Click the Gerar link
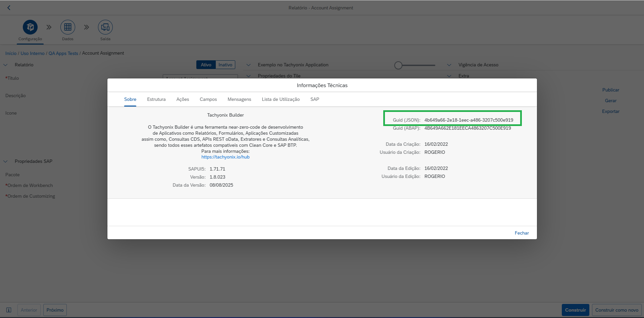Screen dimensions: 644x318 click(611, 101)
